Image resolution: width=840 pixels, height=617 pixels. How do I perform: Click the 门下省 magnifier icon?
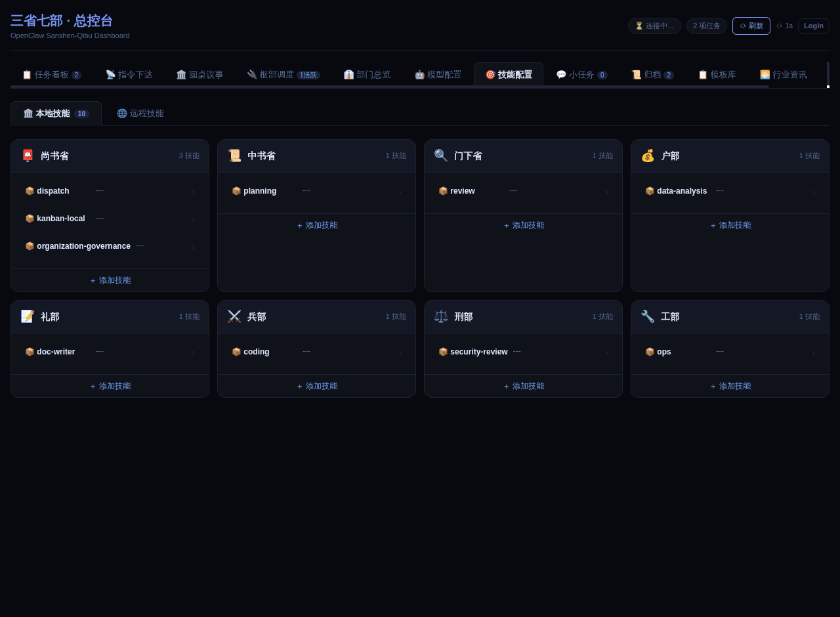[441, 156]
